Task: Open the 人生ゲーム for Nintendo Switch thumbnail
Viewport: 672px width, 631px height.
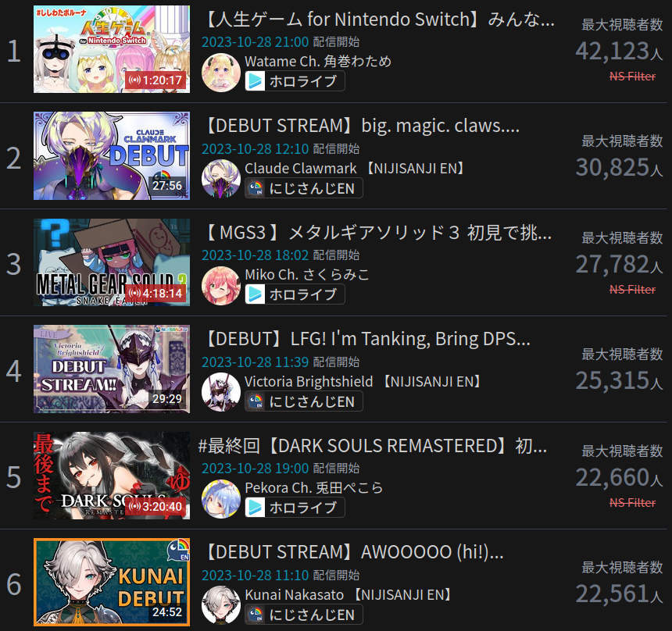Action: 112,49
